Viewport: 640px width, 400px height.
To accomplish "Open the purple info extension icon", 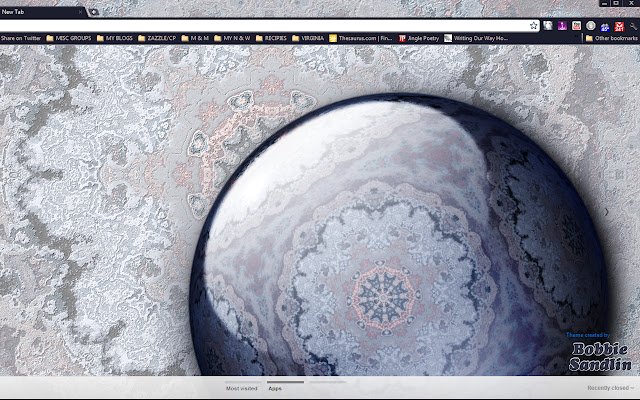I will [x=562, y=26].
